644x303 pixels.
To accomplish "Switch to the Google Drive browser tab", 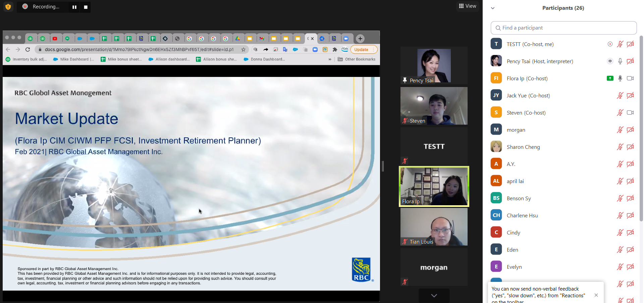I will click(x=237, y=39).
